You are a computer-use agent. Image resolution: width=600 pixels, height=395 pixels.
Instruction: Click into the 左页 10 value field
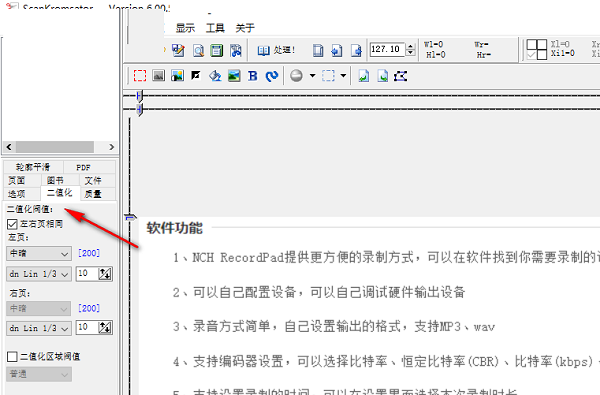pos(87,274)
